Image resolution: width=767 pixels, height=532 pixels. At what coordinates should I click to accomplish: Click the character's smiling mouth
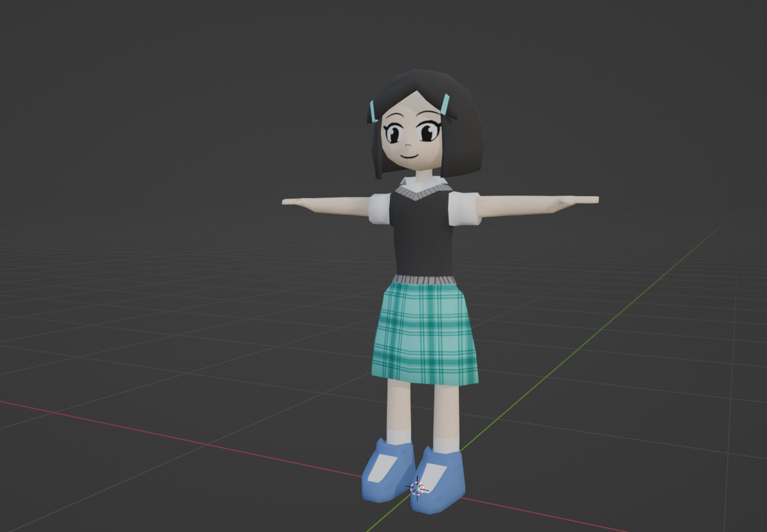(x=408, y=155)
